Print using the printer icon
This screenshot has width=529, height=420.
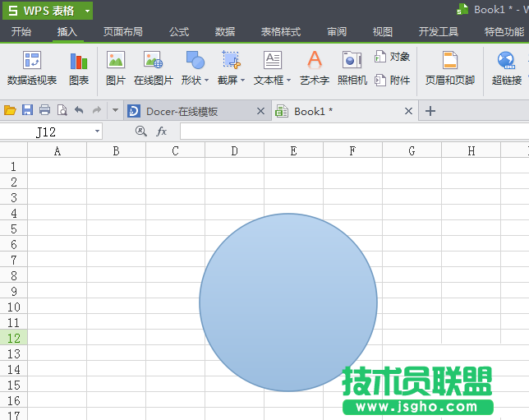pos(44,110)
